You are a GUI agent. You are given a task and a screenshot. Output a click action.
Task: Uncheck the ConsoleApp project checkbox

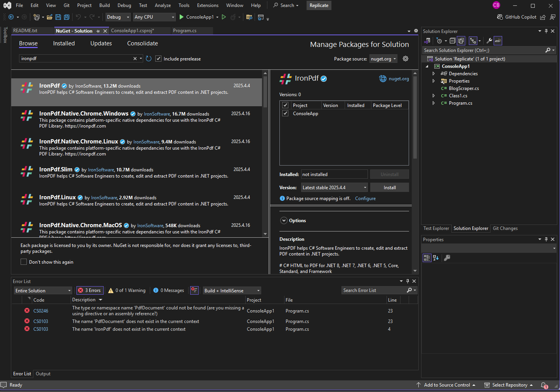click(x=285, y=113)
